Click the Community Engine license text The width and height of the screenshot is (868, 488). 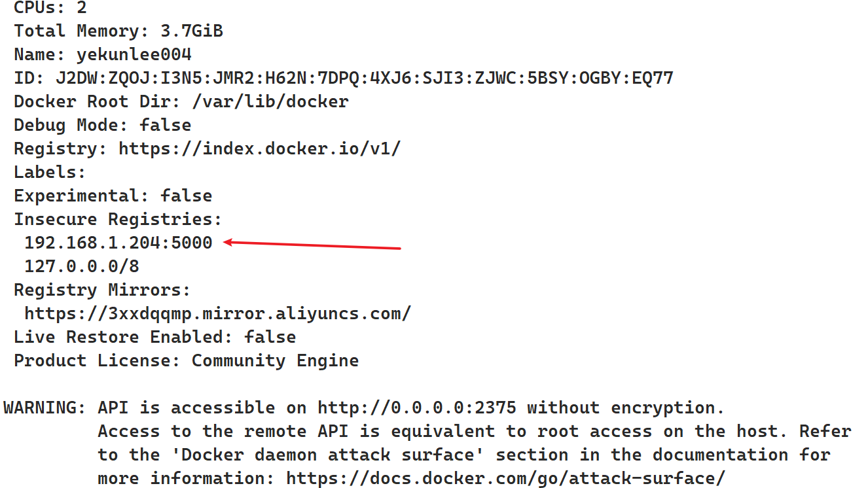tap(275, 360)
